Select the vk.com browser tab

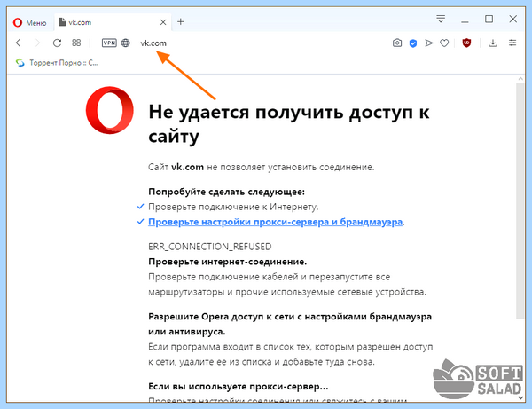point(113,22)
